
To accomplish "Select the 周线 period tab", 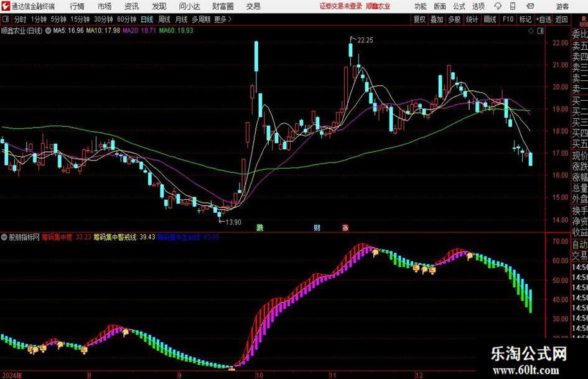I will (164, 19).
